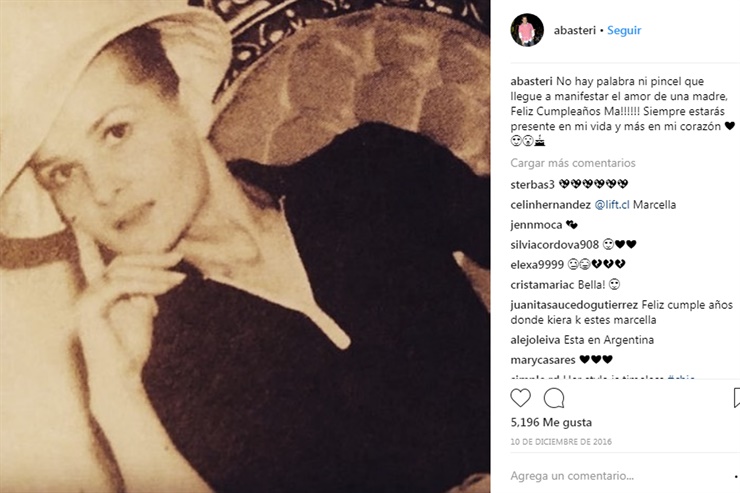Viewport: 740px width, 493px height.
Task: Open comments via the speech bubble icon
Action: click(554, 398)
